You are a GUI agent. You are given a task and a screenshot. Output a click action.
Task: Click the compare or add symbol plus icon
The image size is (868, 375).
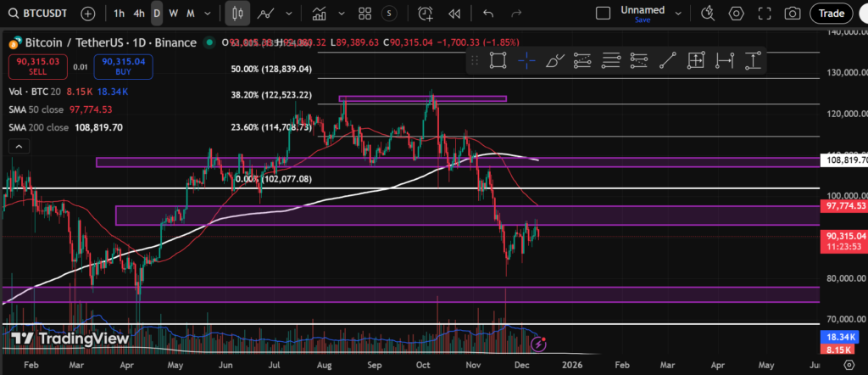88,14
